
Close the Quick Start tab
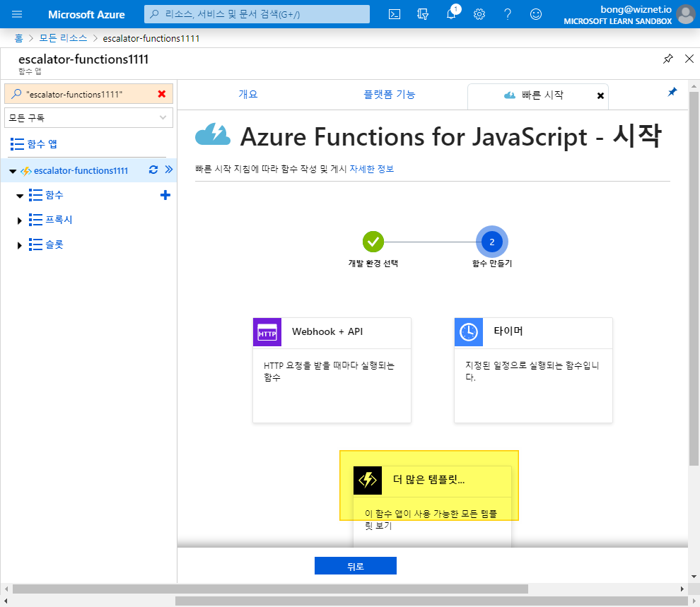click(600, 96)
